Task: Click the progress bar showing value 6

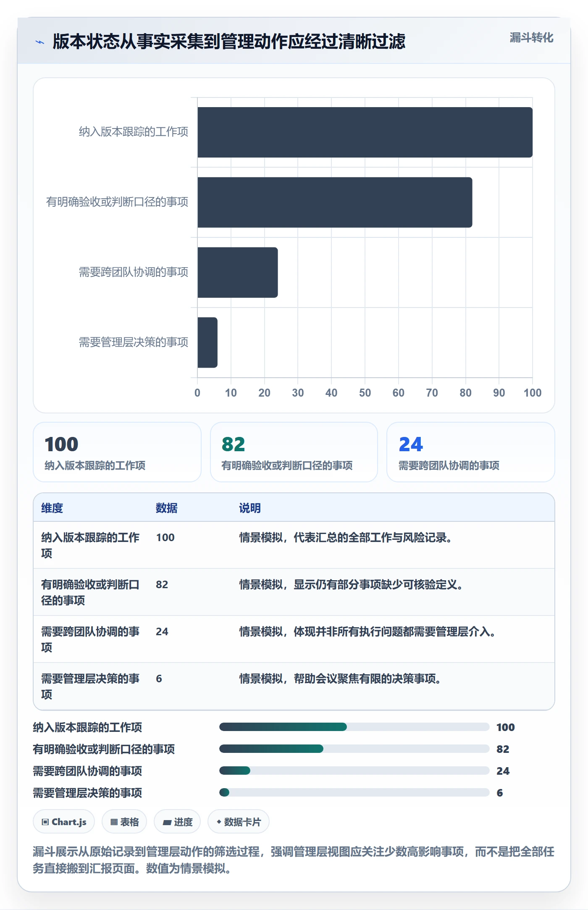Action: (x=354, y=792)
